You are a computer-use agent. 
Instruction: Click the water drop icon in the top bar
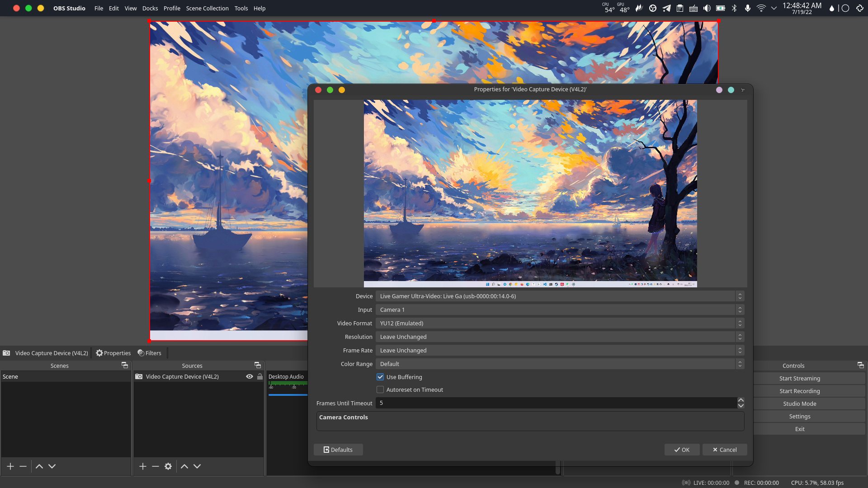pos(831,8)
